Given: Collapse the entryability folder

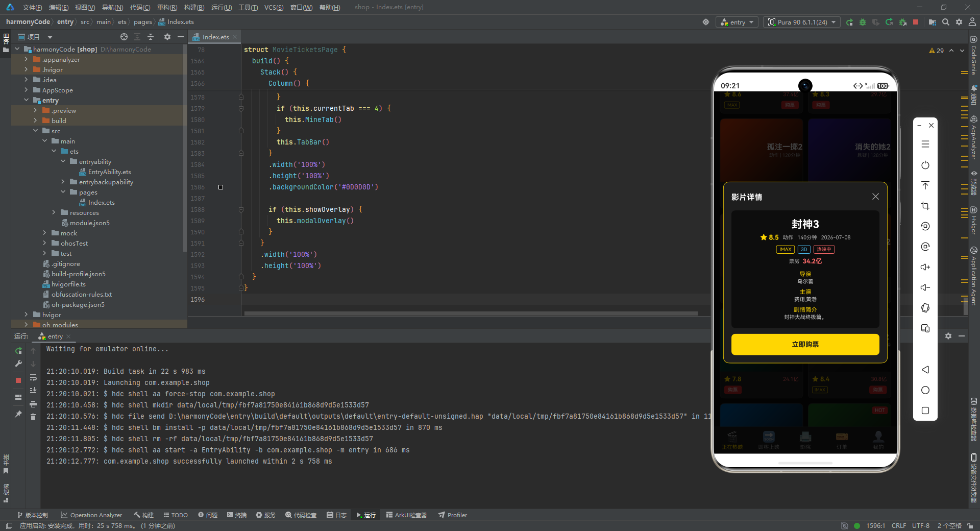Looking at the screenshot, I should pyautogui.click(x=63, y=162).
